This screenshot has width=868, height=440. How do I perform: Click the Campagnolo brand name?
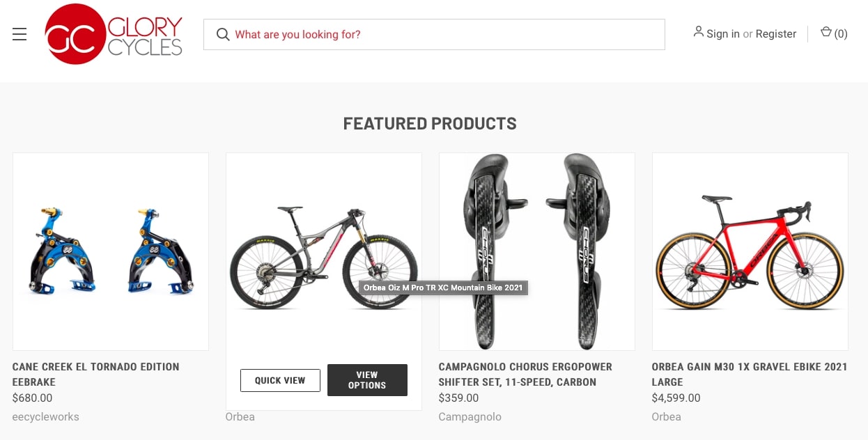click(470, 417)
